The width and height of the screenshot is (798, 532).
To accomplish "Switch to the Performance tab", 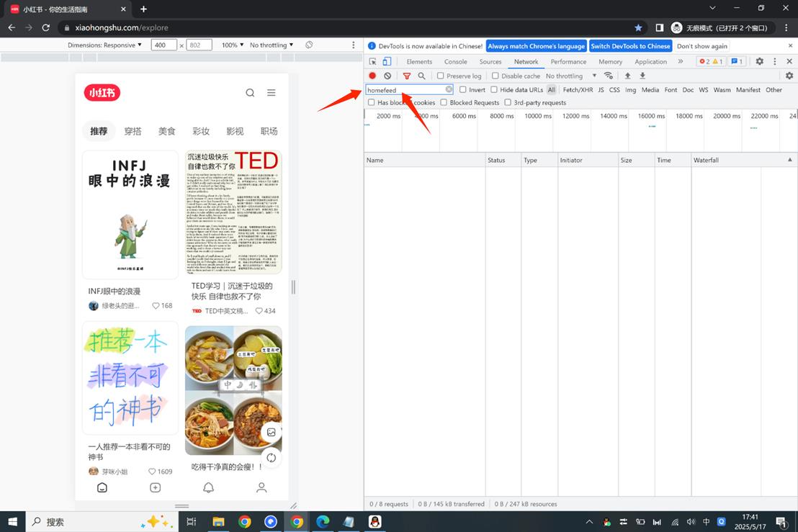I will pyautogui.click(x=568, y=61).
